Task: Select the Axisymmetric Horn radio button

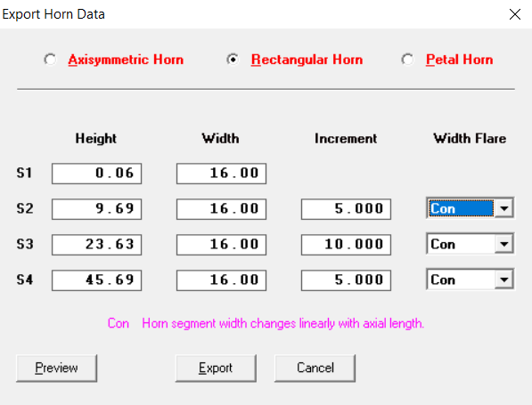Action: click(50, 60)
